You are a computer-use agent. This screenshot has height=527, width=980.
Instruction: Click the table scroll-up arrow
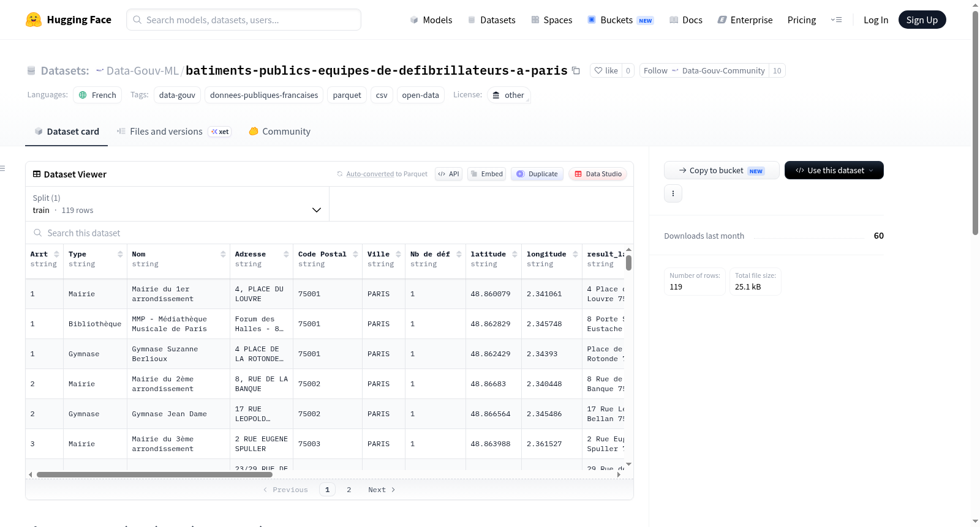tap(628, 250)
